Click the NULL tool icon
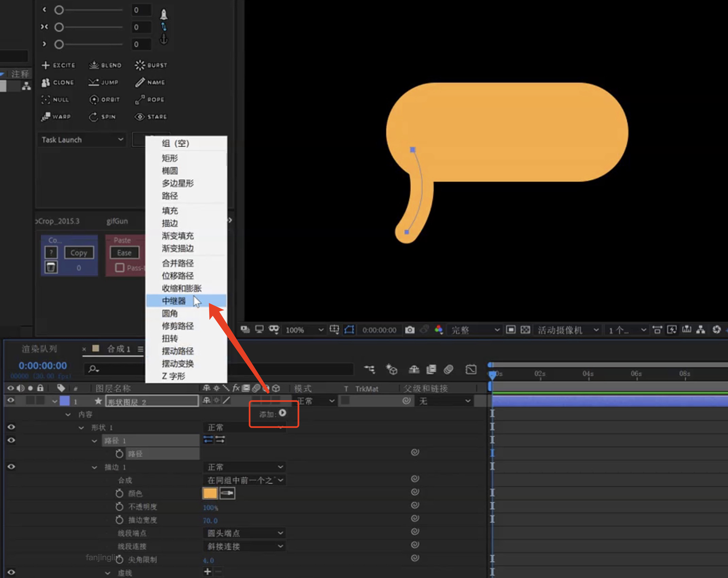This screenshot has height=578, width=728. (46, 100)
